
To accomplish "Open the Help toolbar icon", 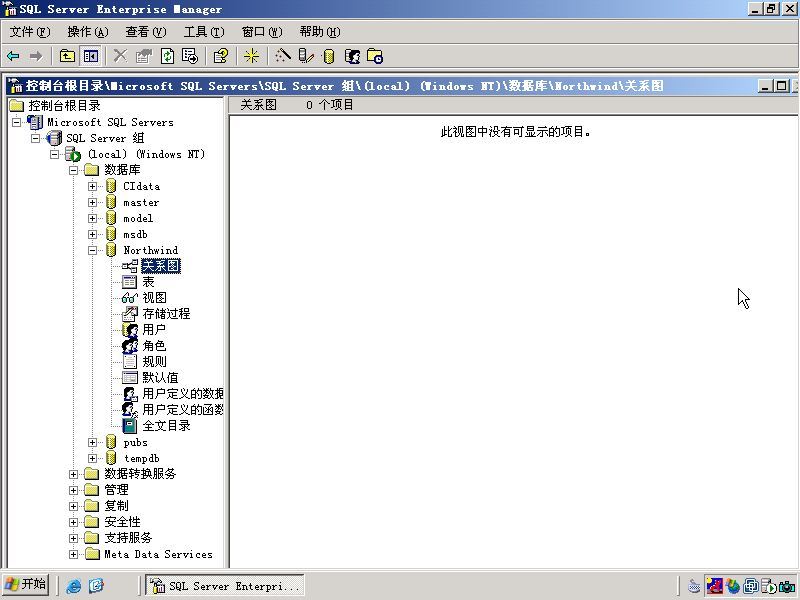I will (x=221, y=56).
